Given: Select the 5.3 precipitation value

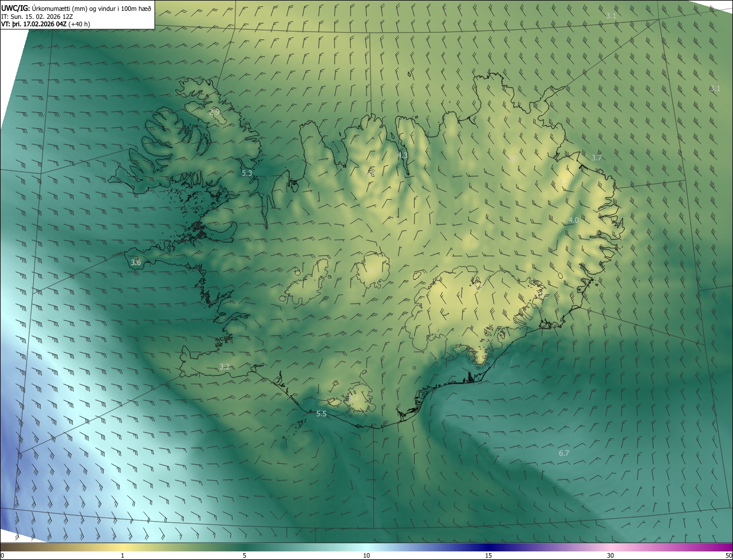Looking at the screenshot, I should pyautogui.click(x=247, y=173).
